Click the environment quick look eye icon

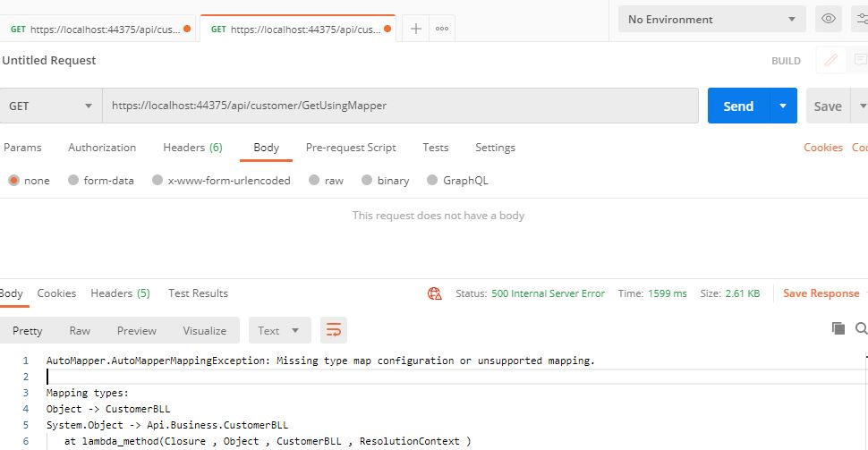pyautogui.click(x=828, y=19)
